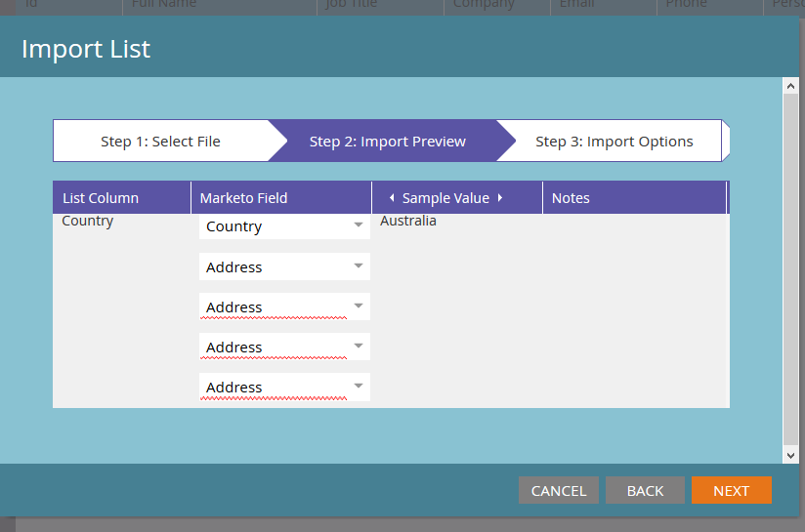The height and width of the screenshot is (532, 805).
Task: Click the Marketo Field column header
Action: click(243, 198)
